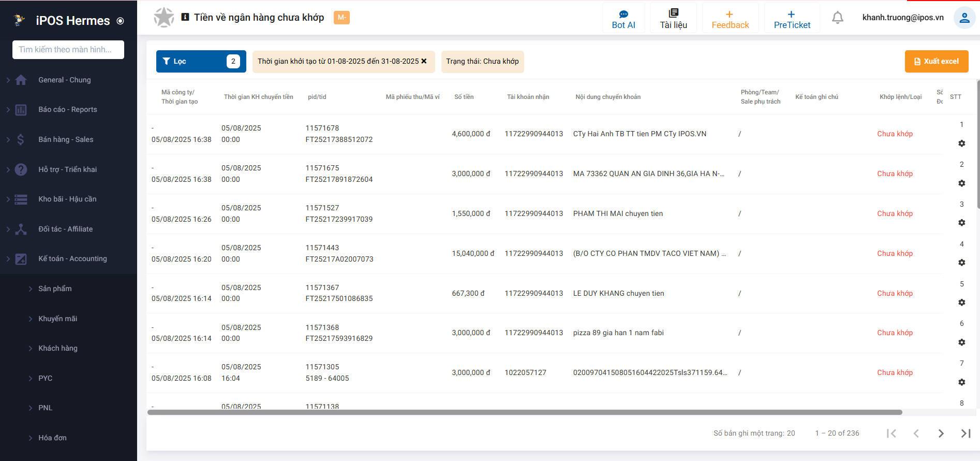Click in the screen search field
Image resolution: width=980 pixels, height=461 pixels.
(x=68, y=50)
